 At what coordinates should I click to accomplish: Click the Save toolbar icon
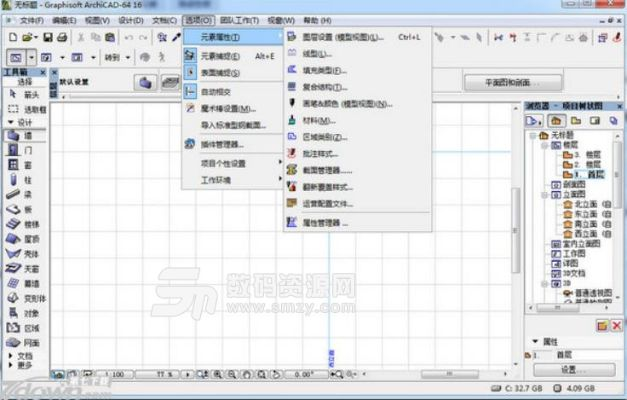pyautogui.click(x=48, y=37)
